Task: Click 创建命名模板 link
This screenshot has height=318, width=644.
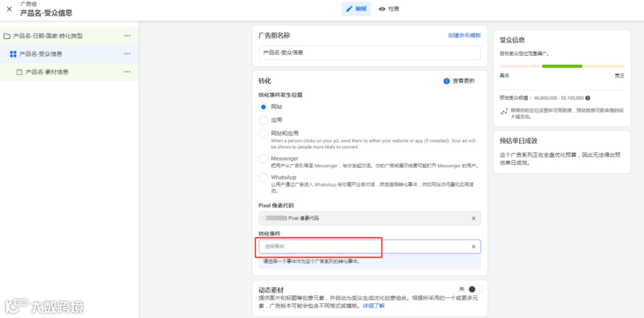Action: 464,35
